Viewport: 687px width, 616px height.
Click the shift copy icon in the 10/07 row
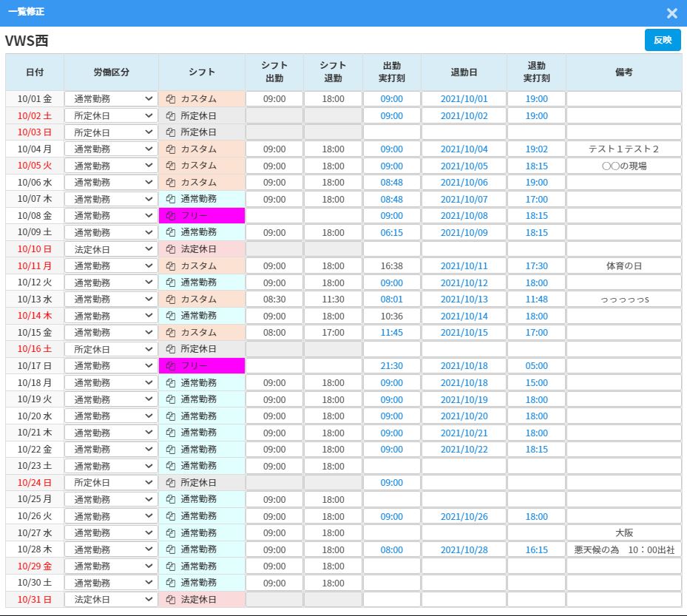click(x=171, y=199)
